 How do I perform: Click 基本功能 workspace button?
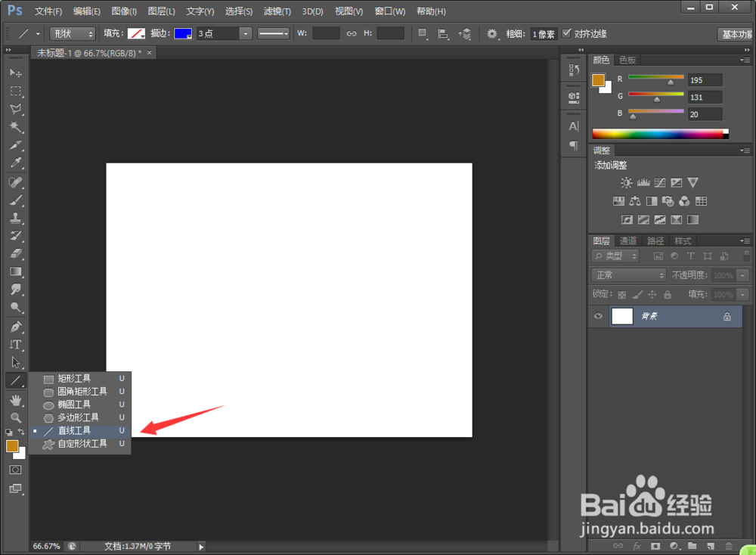coord(736,34)
